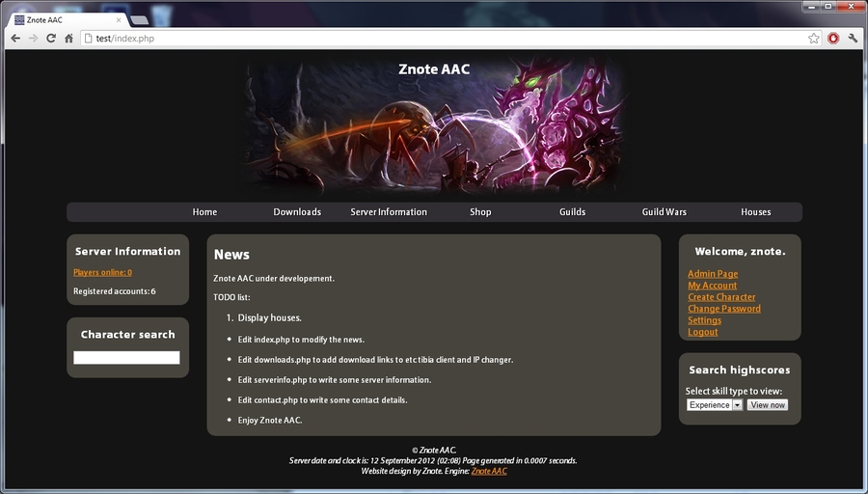This screenshot has height=494, width=868.
Task: Select Shop in the navigation bar
Action: click(x=480, y=212)
